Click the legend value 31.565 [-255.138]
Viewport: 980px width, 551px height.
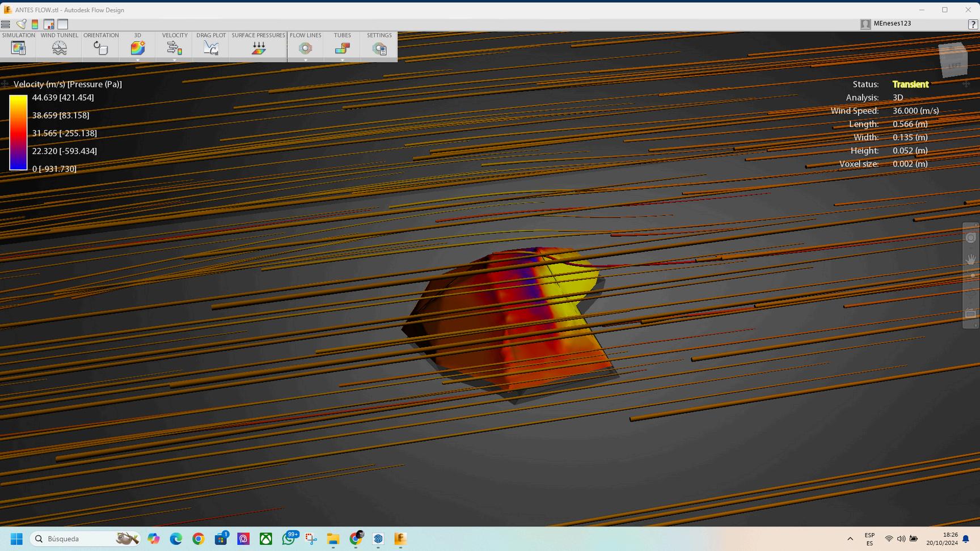pos(65,133)
